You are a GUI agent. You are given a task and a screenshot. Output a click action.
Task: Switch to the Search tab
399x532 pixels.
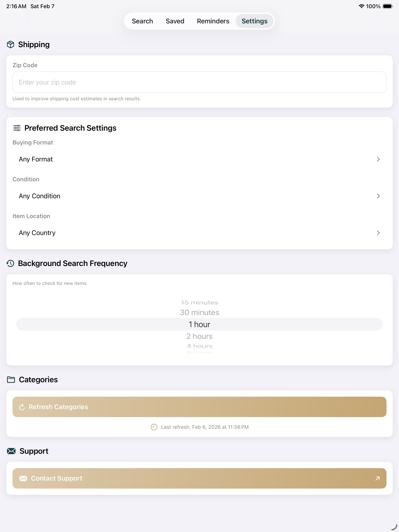(142, 21)
